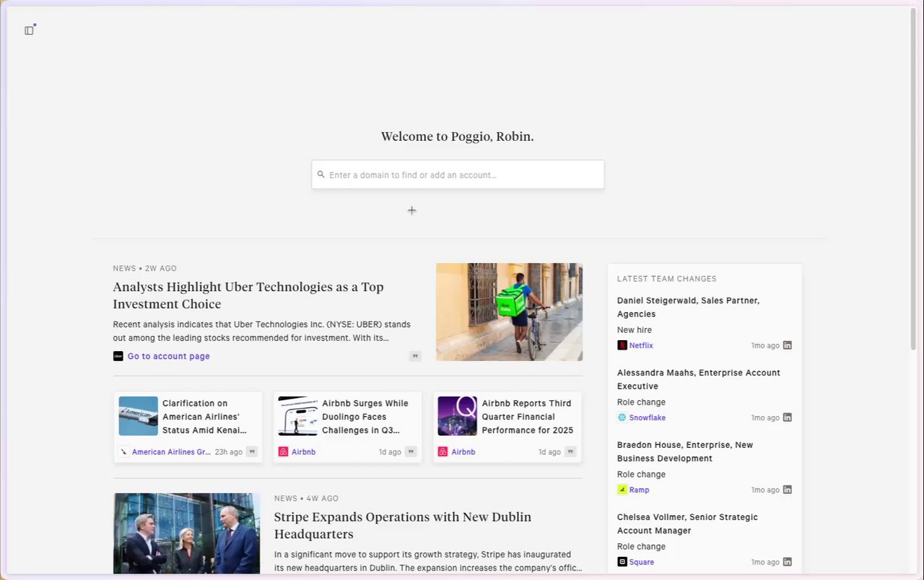Open Clarification on American Airlines' Status card title
This screenshot has height=580, width=924.
(x=204, y=417)
